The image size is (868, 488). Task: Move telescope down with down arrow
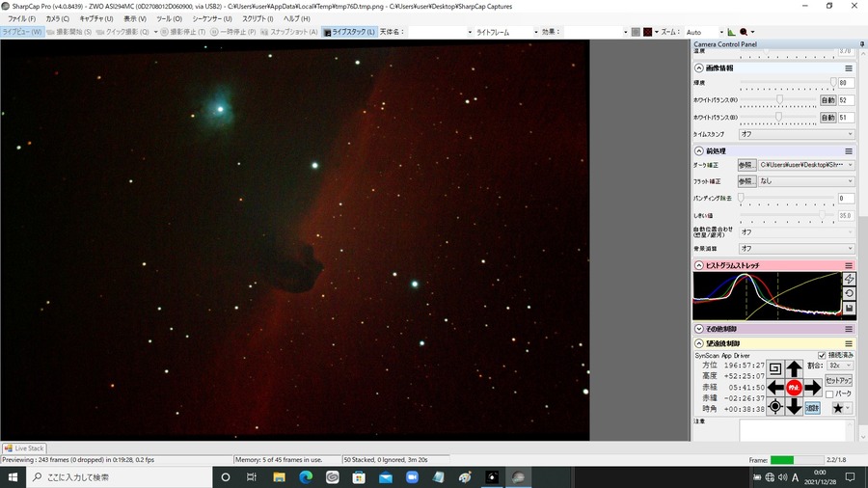[794, 407]
